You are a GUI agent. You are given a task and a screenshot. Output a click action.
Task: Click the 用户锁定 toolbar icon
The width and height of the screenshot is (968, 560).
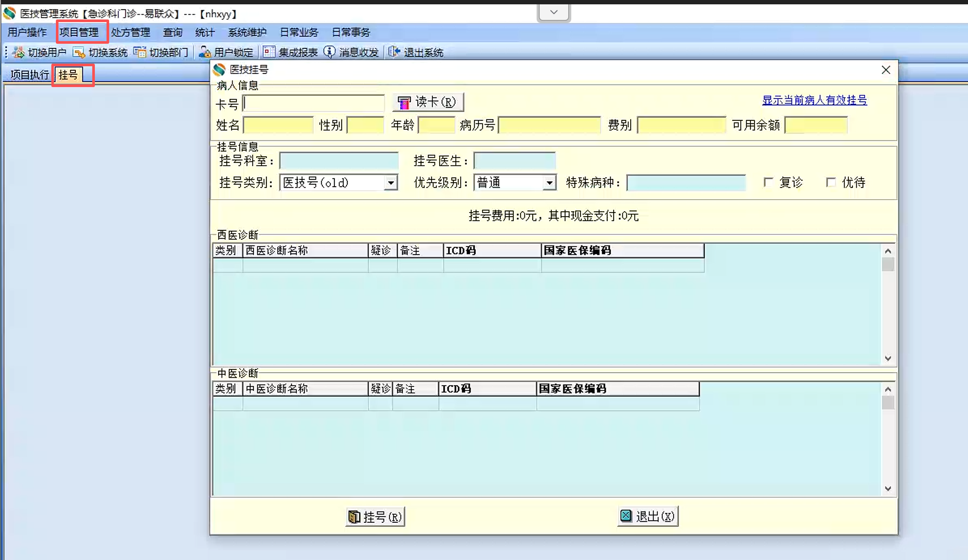click(x=205, y=52)
